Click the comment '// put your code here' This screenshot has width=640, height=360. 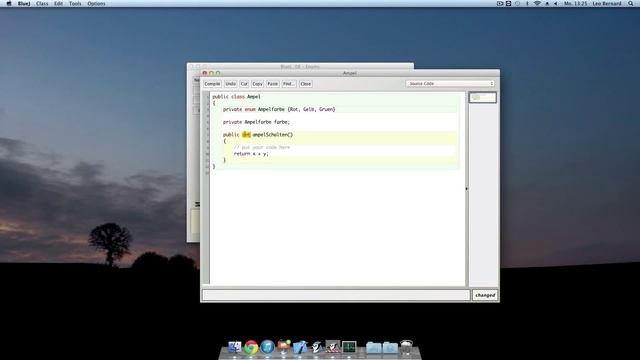coord(262,147)
